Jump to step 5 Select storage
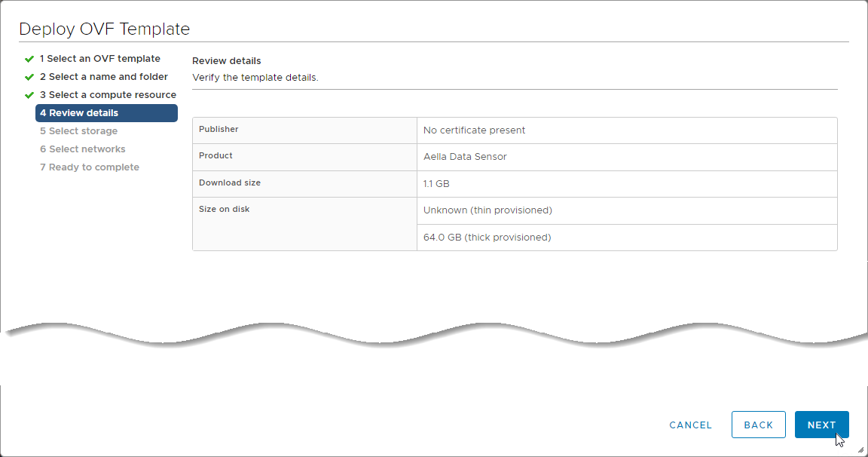This screenshot has width=868, height=457. 78,131
